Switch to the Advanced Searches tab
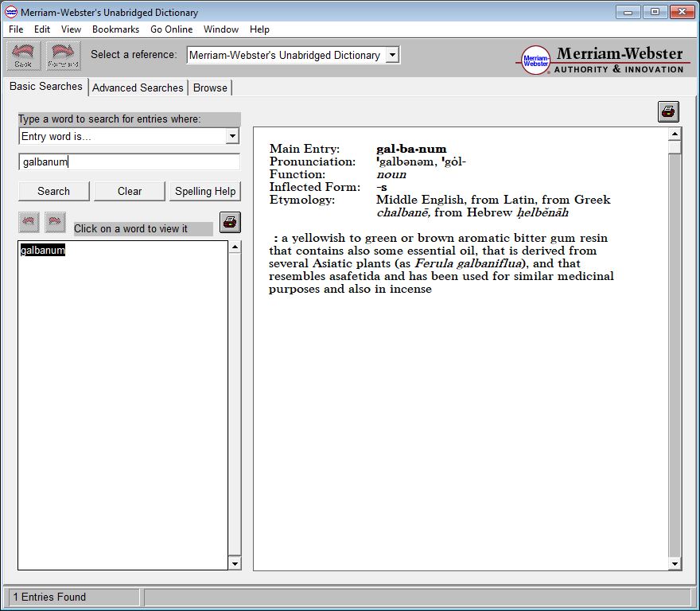This screenshot has height=611, width=700. tap(138, 88)
